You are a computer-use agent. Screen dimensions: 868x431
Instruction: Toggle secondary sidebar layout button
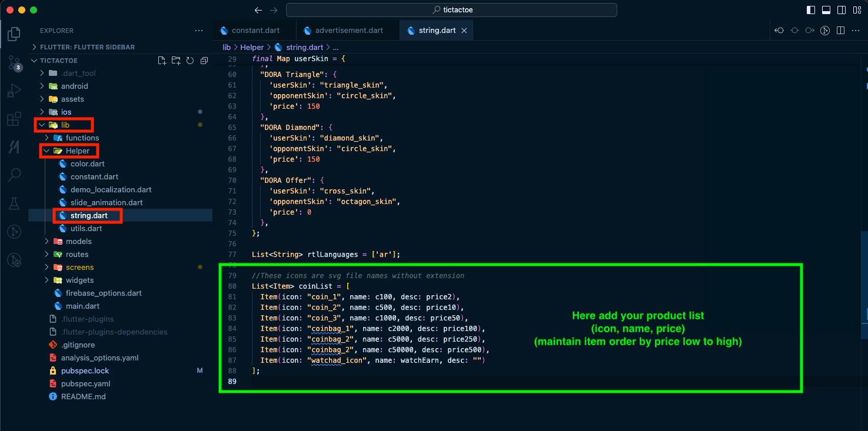(x=842, y=10)
